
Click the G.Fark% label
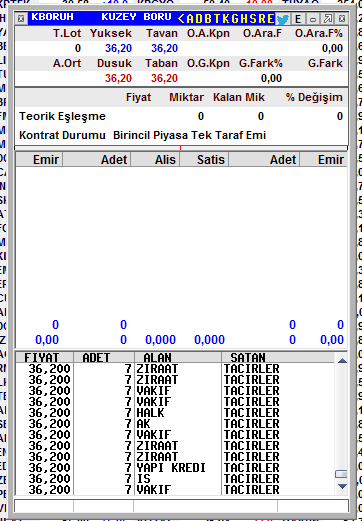[x=261, y=63]
